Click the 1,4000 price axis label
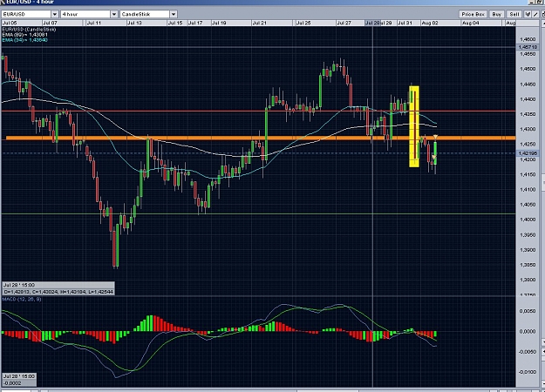 tap(528, 220)
